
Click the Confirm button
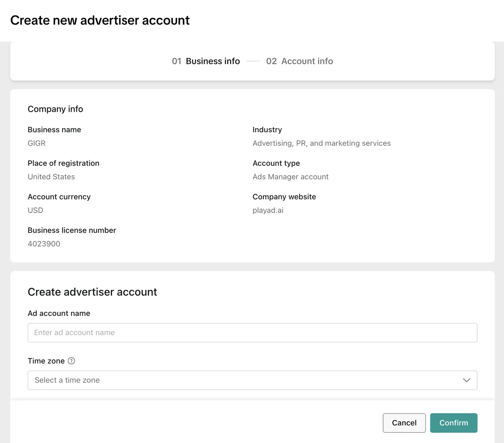click(x=454, y=423)
